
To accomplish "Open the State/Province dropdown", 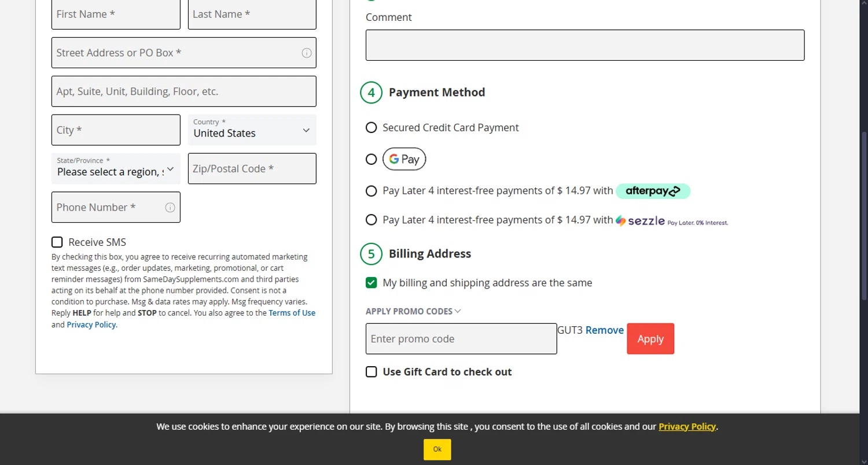I will tap(116, 169).
